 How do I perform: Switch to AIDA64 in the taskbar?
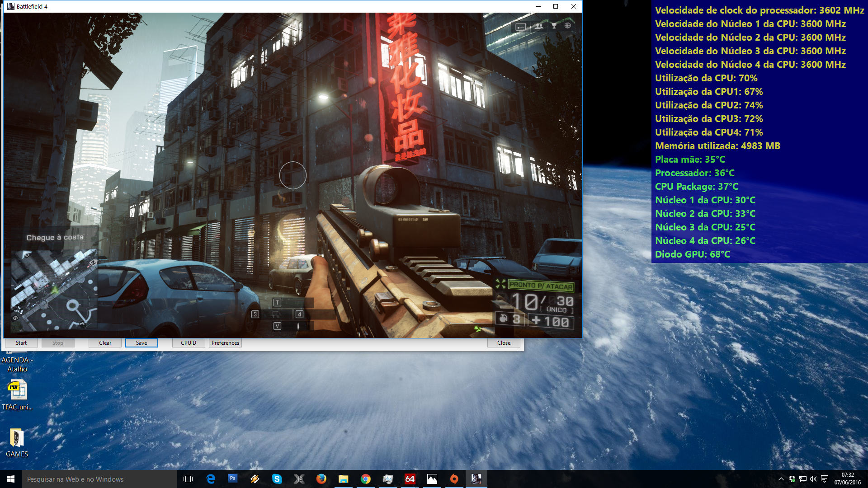point(410,479)
